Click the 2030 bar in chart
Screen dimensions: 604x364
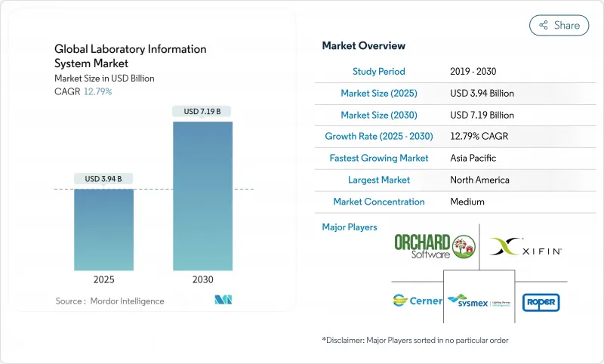tap(202, 196)
